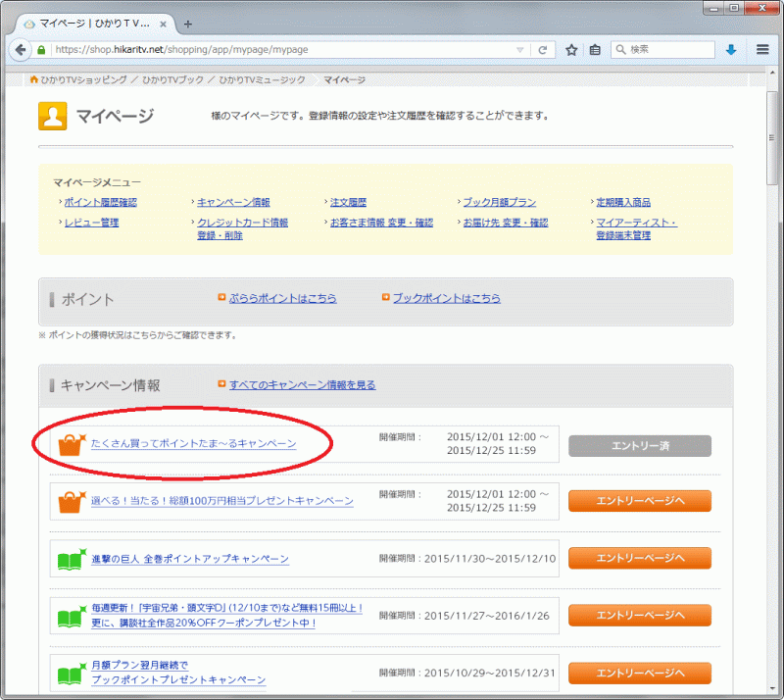
Task: Open 月額プラン翌月継続で ブックポイントプレゼントキャンペーン link
Action: pyautogui.click(x=178, y=673)
